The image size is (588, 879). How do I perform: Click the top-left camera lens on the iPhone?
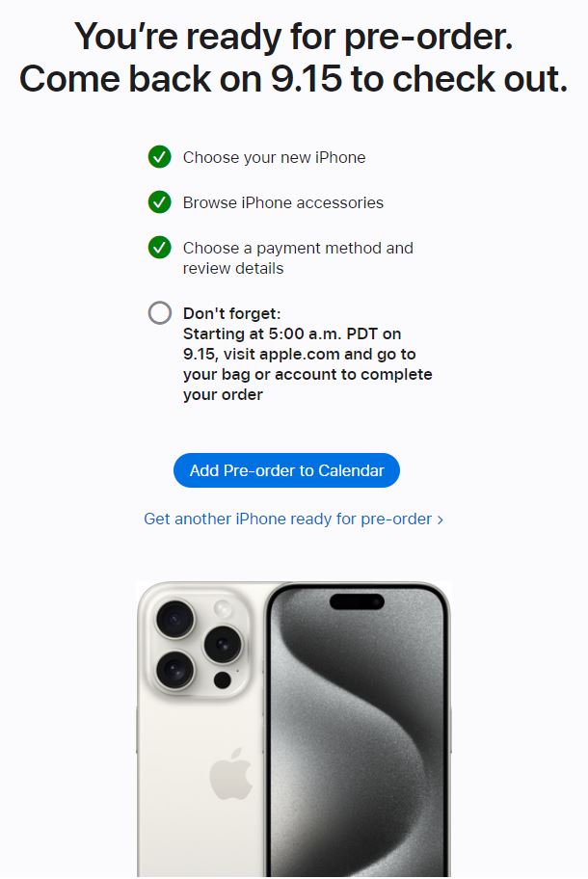pos(175,619)
